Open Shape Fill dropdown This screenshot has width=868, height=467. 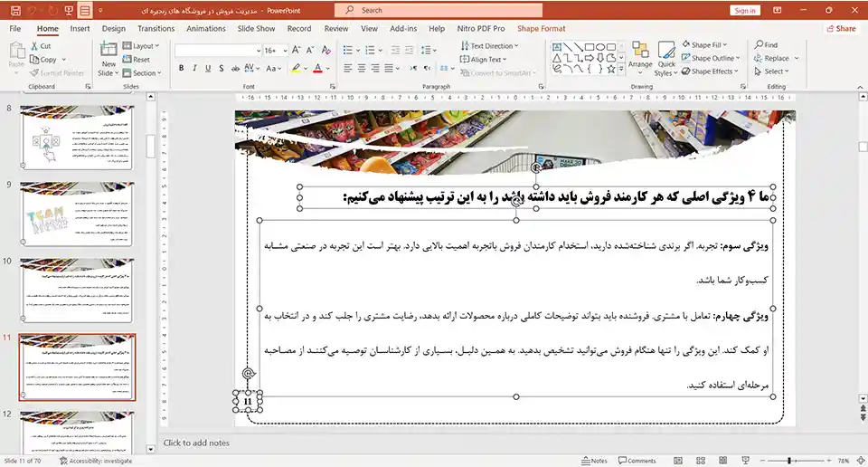click(x=704, y=45)
